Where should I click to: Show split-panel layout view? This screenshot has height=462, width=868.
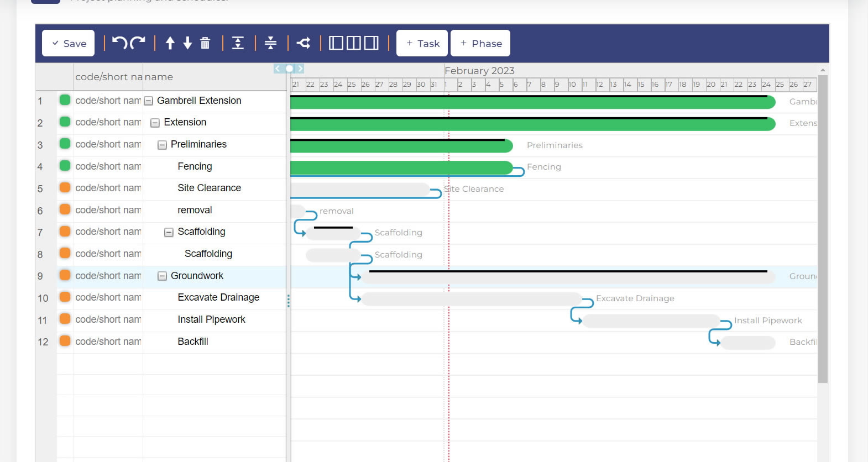[354, 43]
